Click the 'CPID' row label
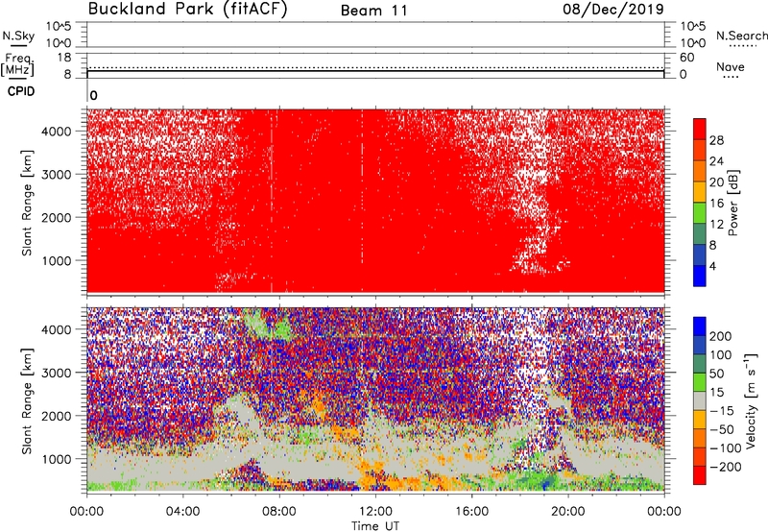This screenshot has height=532, width=768. (x=21, y=91)
